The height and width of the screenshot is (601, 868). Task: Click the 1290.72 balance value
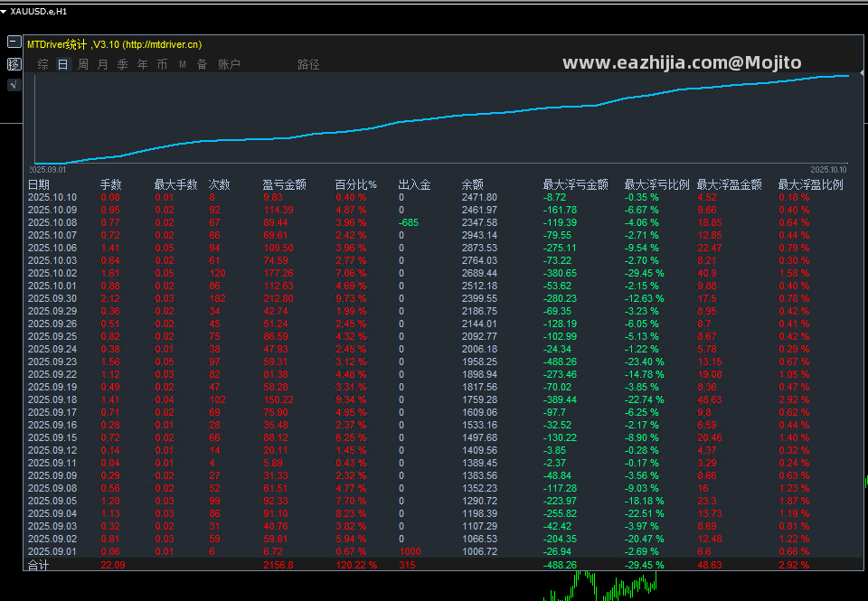(479, 502)
